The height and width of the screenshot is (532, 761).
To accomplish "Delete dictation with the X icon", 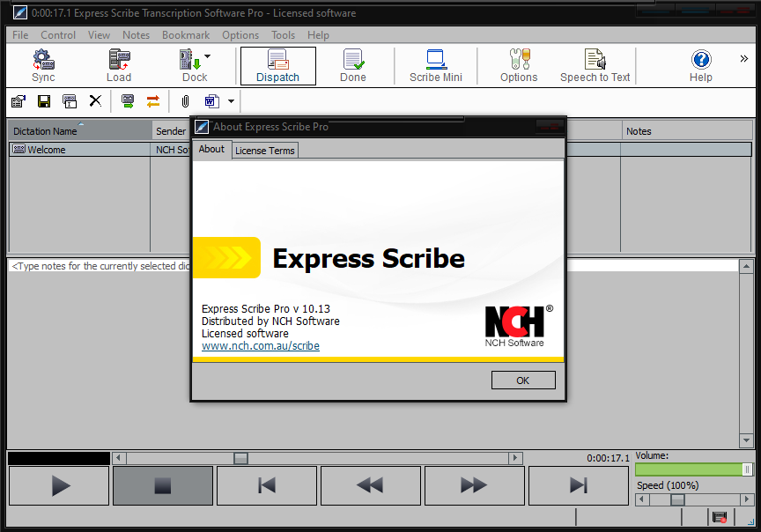I will pos(96,101).
